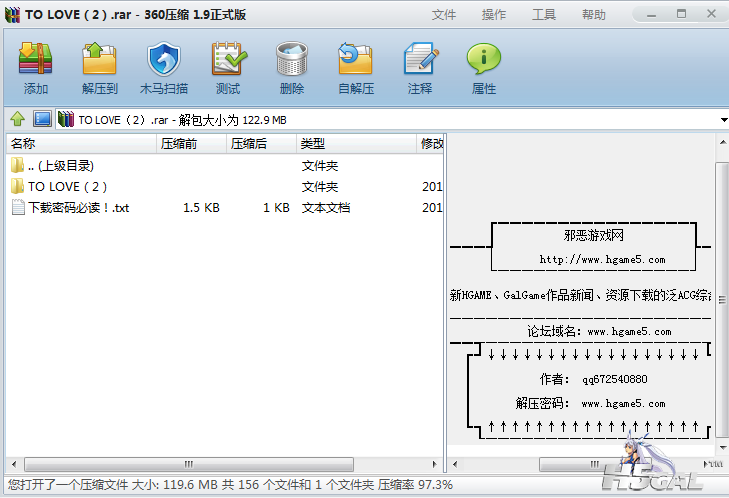The width and height of the screenshot is (729, 498).
Task: Click comment pane vertical scrollbar thumb
Action: tap(722, 300)
